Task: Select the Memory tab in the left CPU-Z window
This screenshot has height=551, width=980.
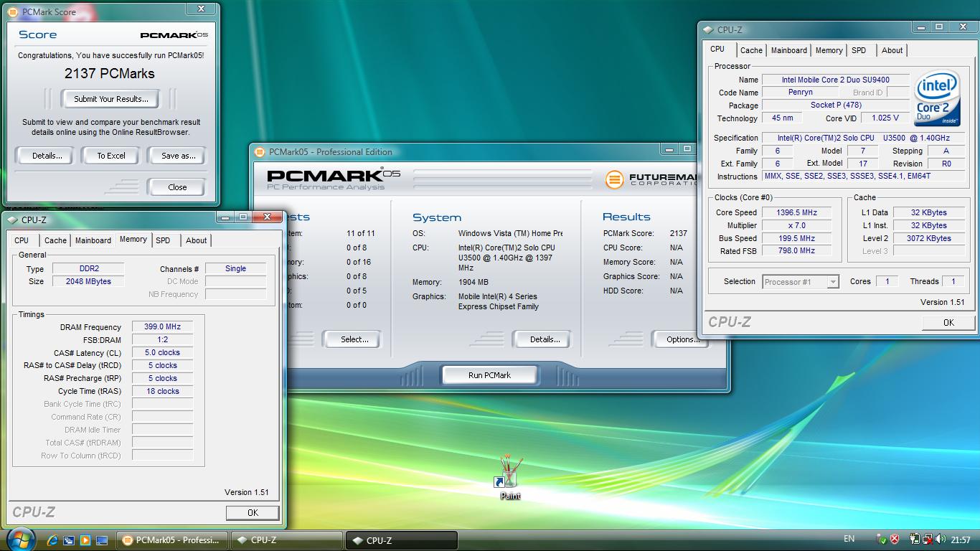Action: 133,240
